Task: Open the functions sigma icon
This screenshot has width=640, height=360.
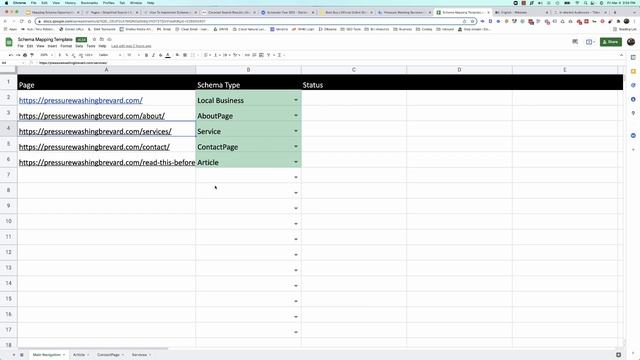Action: point(279,55)
